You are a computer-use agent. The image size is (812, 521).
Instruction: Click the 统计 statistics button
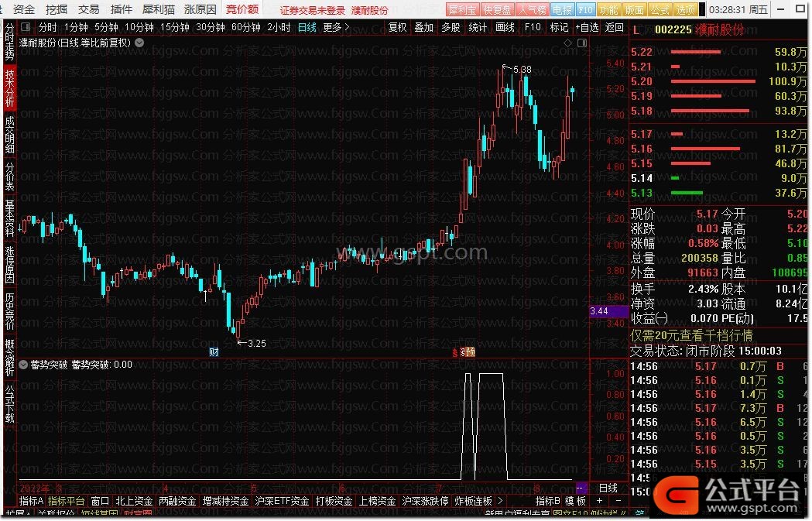click(478, 27)
